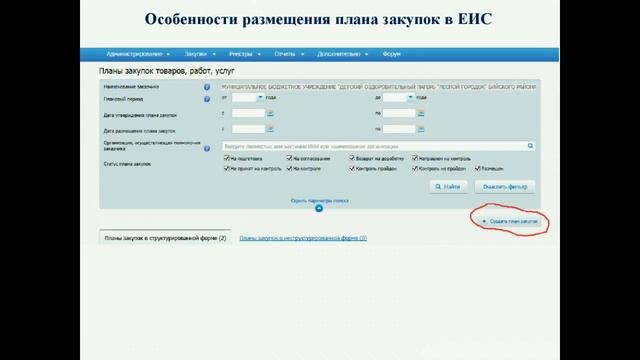Click magnifier icon in organization search field
Image resolution: width=640 pixels, height=360 pixels.
point(530,146)
